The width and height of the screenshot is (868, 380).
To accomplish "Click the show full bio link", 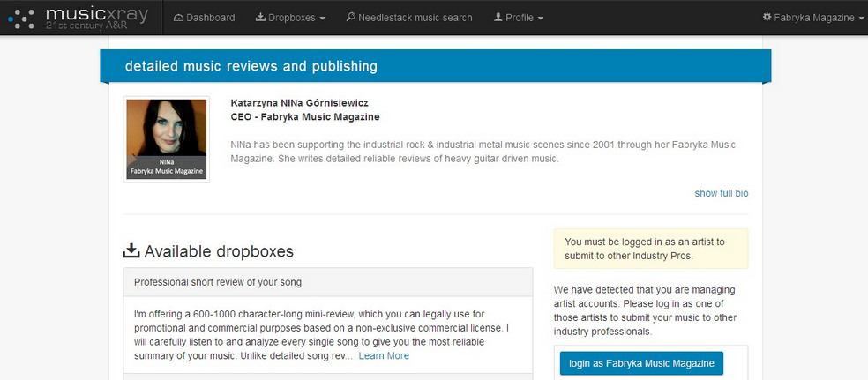I will coord(722,194).
